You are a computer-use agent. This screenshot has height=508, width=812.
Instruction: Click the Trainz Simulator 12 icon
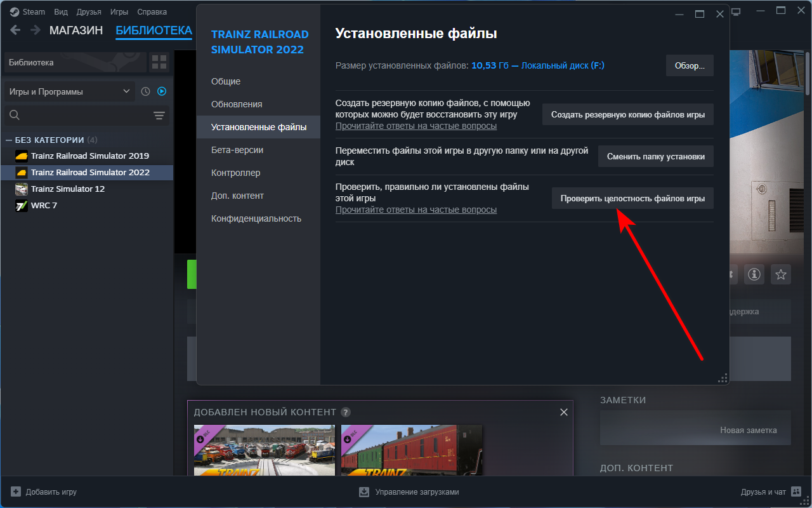[22, 189]
